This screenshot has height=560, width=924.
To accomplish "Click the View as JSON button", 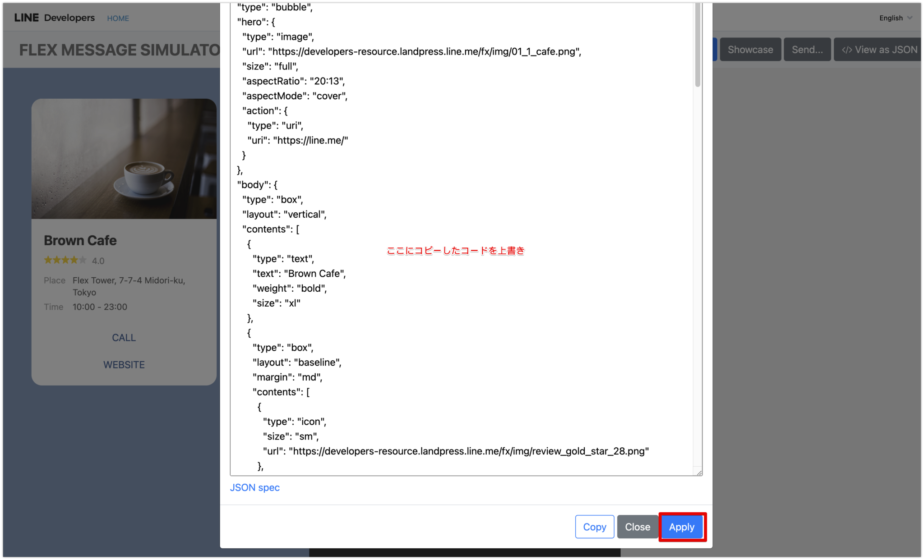I will (x=878, y=50).
